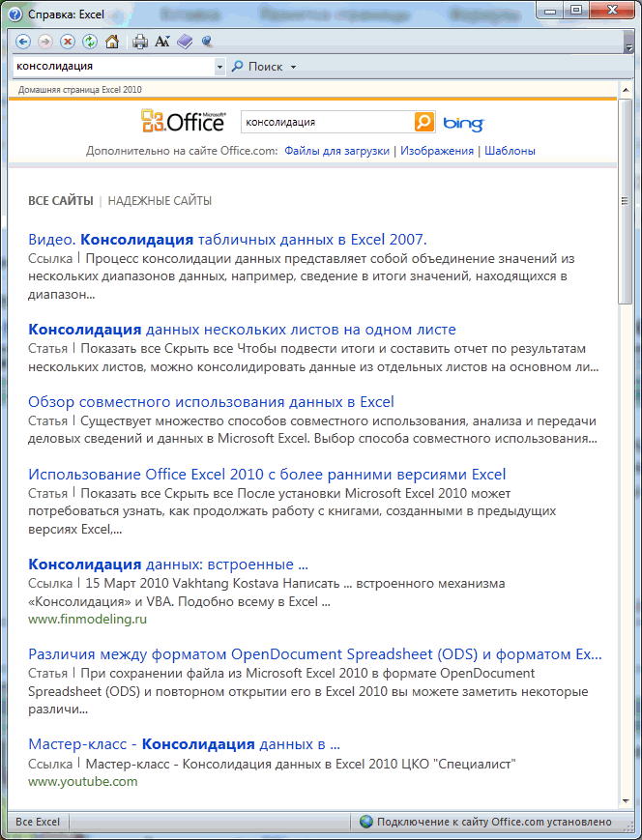Viewport: 642px width, 840px height.
Task: Open the search history dropdown arrow
Action: coord(219,67)
